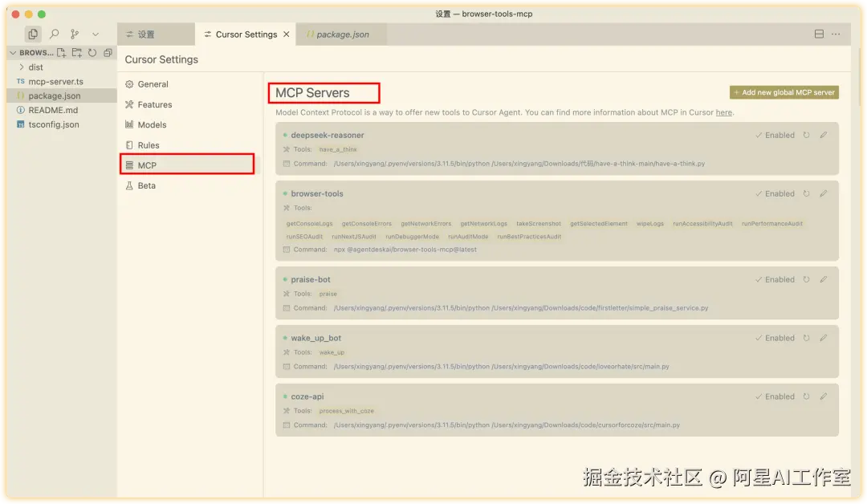Click the New Folder icon in explorer header
The width and height of the screenshot is (867, 504).
tap(77, 52)
